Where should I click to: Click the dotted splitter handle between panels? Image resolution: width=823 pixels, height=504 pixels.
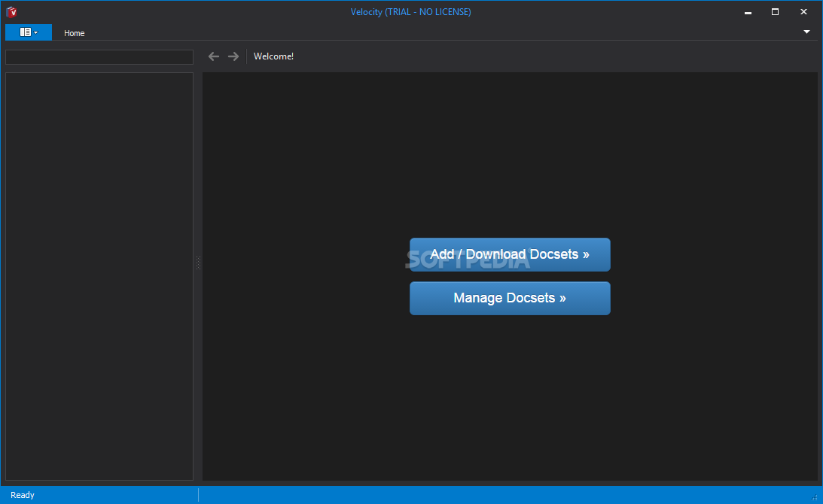pos(198,263)
